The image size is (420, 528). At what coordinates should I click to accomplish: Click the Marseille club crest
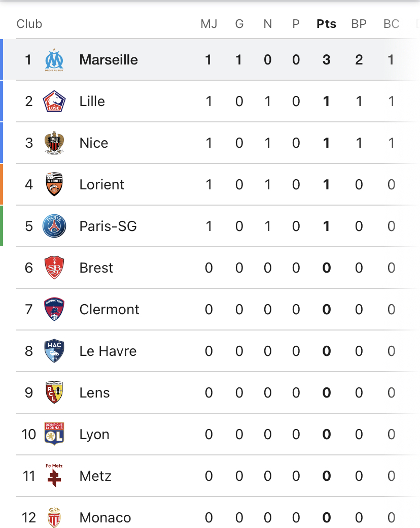pyautogui.click(x=54, y=59)
